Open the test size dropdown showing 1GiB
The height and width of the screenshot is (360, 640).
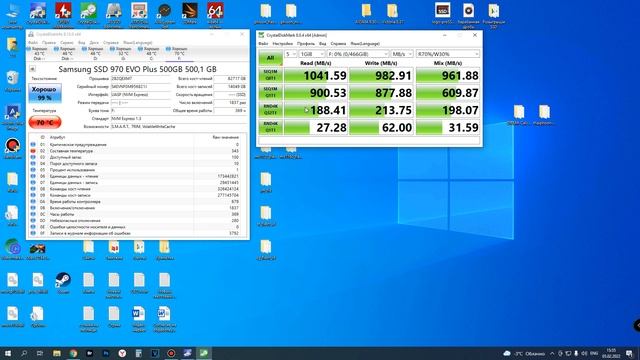(312, 54)
